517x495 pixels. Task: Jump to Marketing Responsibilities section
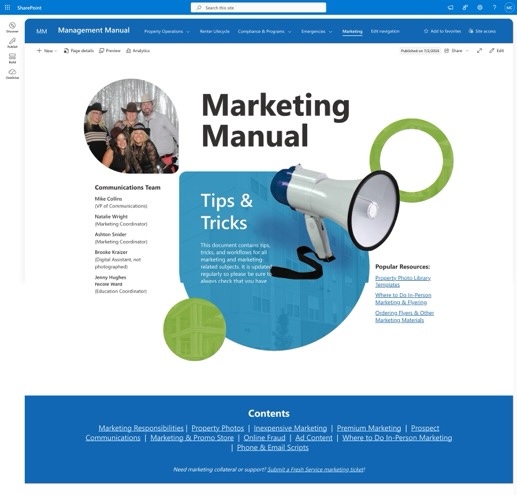(141, 428)
